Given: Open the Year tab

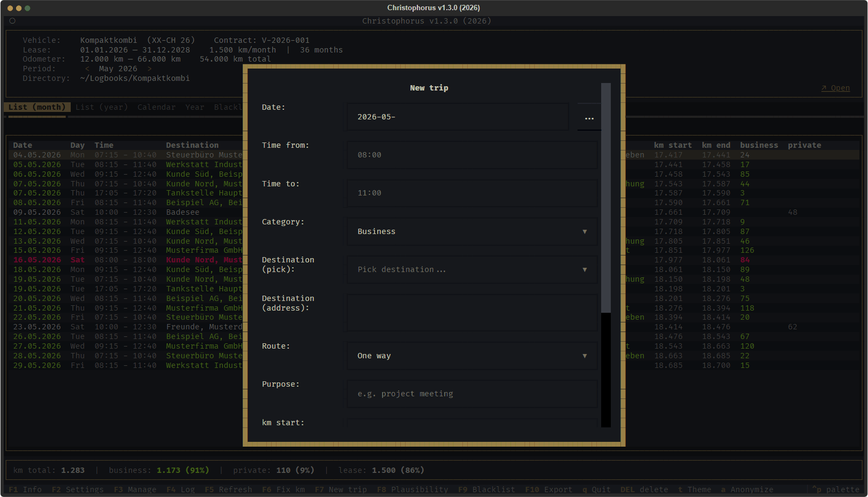Looking at the screenshot, I should 194,107.
